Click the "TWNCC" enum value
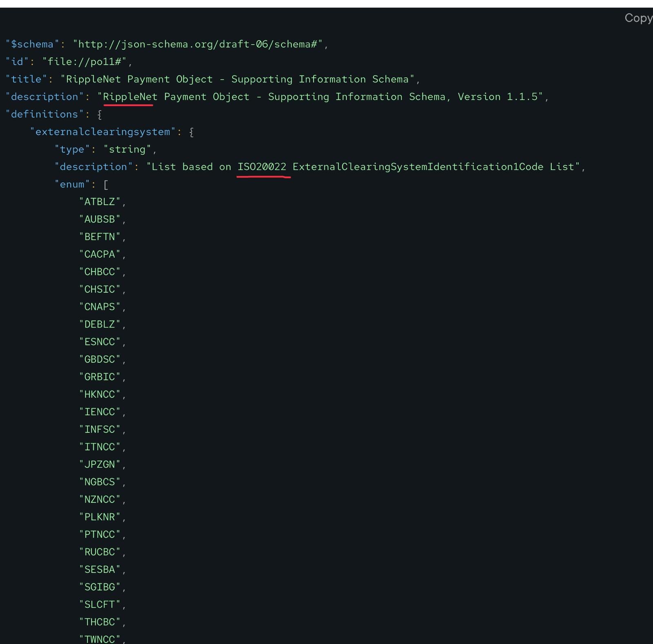 coord(100,639)
